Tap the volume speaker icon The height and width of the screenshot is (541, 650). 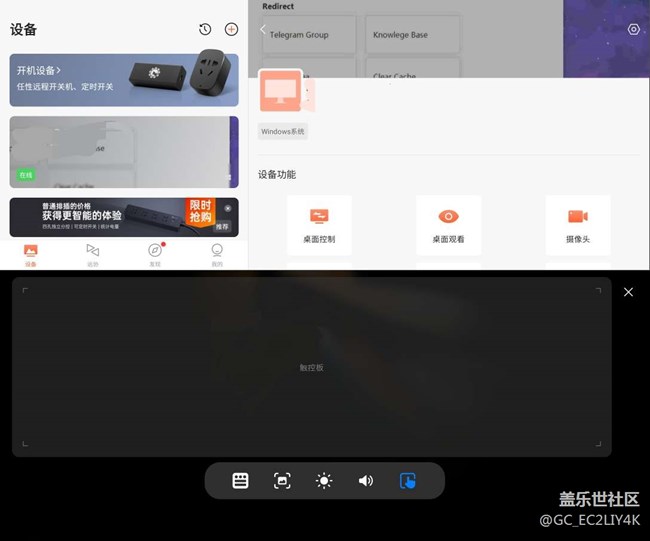click(x=366, y=481)
